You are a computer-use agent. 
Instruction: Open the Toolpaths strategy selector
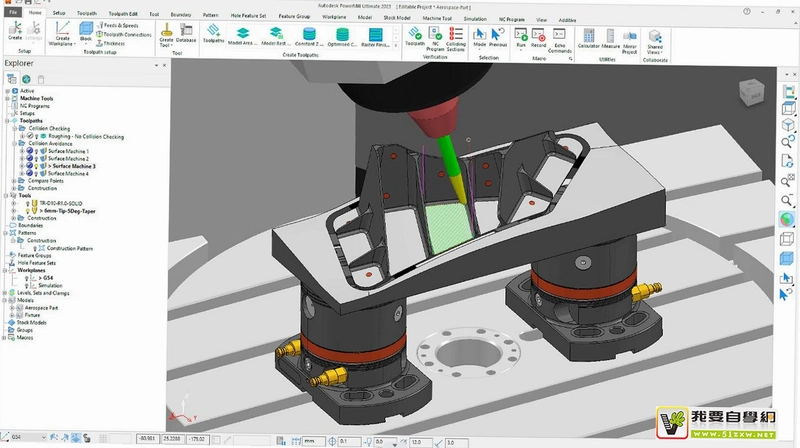pyautogui.click(x=213, y=31)
